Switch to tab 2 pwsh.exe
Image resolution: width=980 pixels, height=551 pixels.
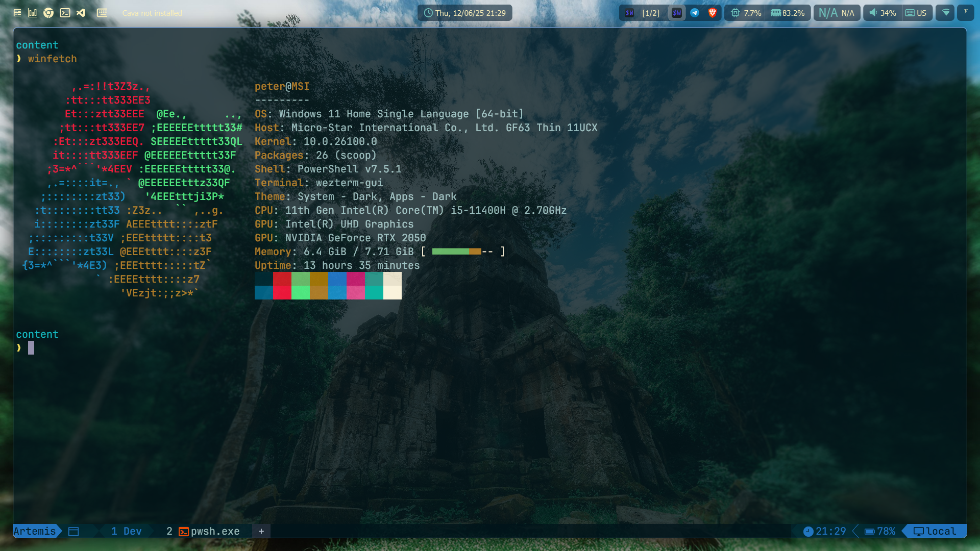tap(203, 531)
